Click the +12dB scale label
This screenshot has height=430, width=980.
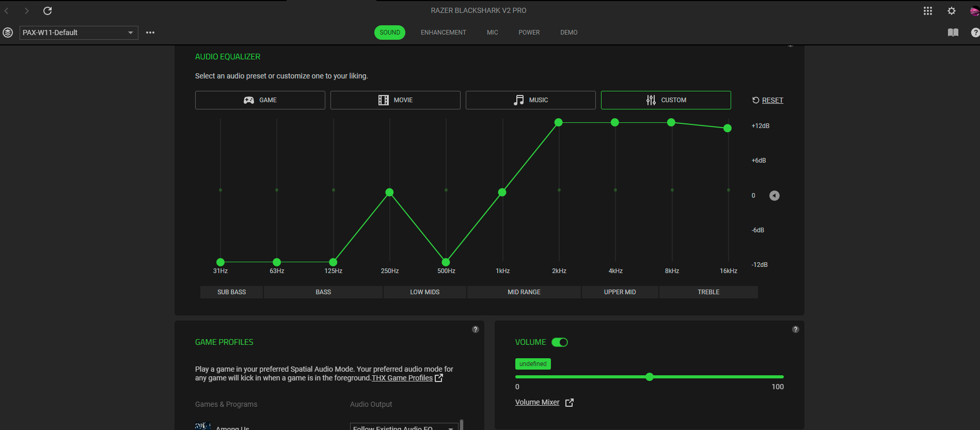[x=761, y=126]
